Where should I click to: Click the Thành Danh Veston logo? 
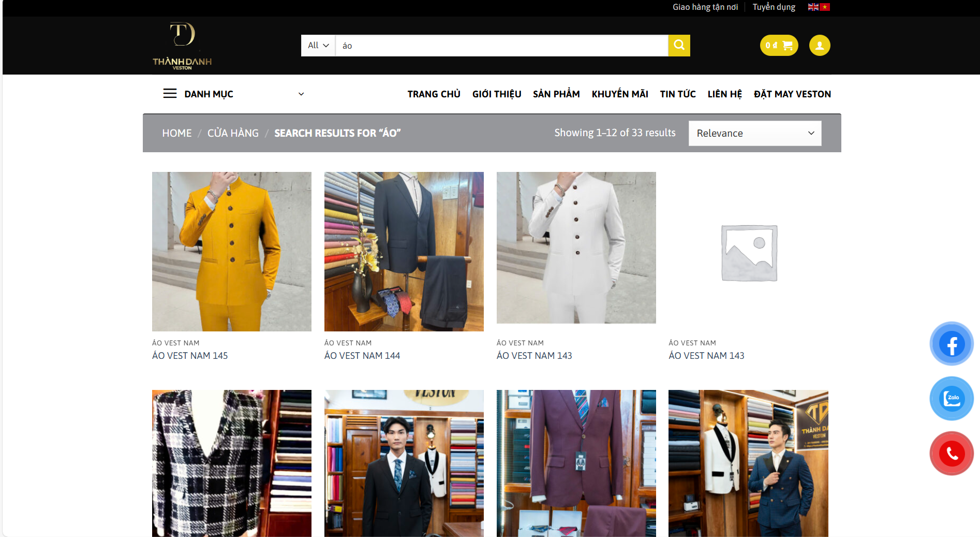tap(182, 46)
